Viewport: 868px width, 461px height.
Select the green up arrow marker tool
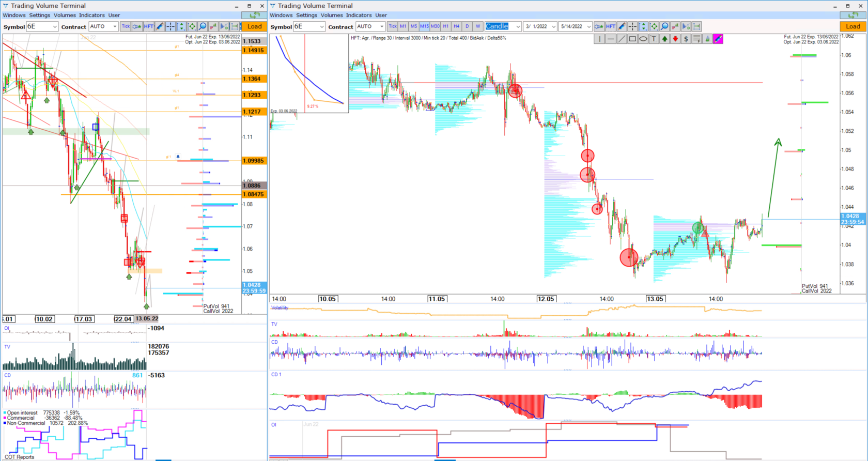[x=664, y=39]
